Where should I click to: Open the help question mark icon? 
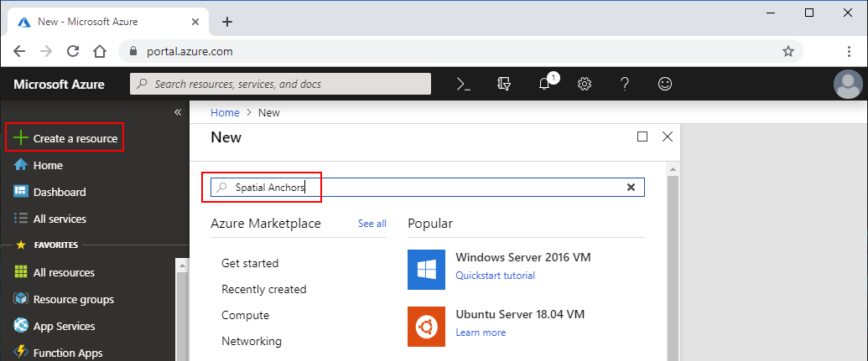point(625,84)
